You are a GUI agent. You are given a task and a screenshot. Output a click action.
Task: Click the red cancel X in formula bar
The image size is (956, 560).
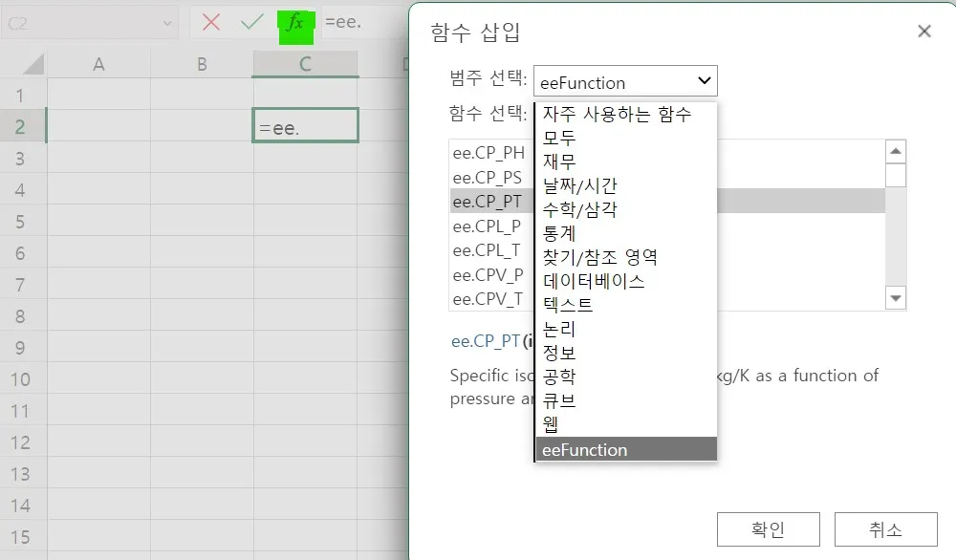coord(211,22)
